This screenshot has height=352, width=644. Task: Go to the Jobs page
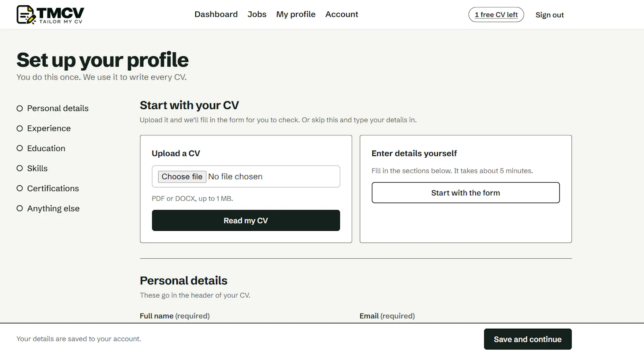257,14
